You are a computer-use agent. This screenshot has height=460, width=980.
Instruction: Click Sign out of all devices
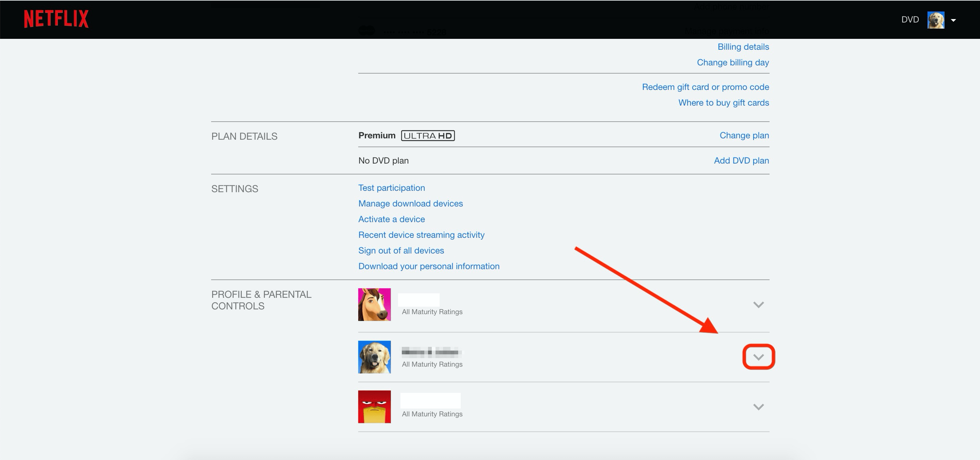click(x=401, y=250)
